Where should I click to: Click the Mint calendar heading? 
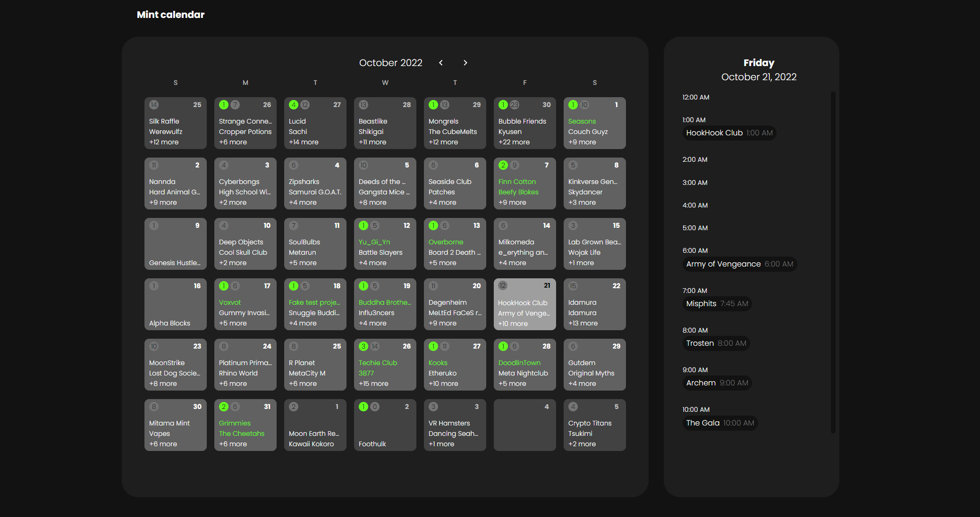[170, 15]
